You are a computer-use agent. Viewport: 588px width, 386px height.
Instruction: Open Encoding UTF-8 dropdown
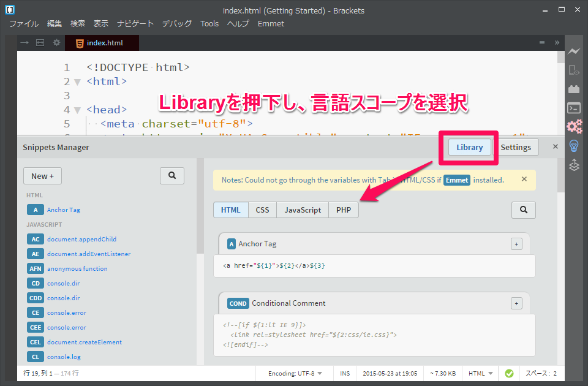pyautogui.click(x=295, y=373)
